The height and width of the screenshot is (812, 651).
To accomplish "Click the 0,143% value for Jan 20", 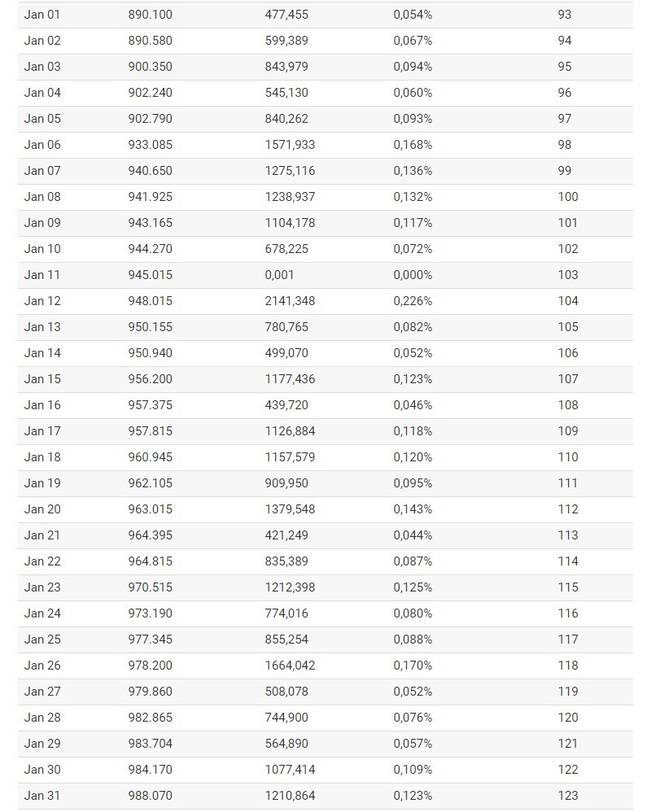I will tap(413, 509).
